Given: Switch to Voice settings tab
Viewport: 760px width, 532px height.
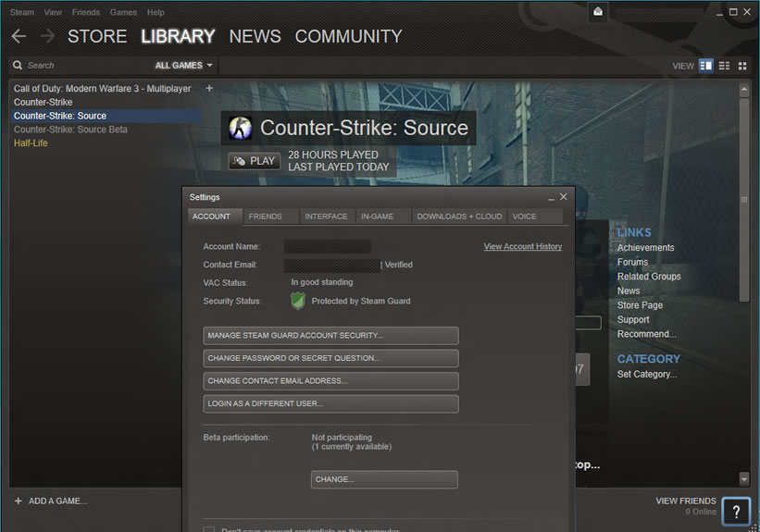Looking at the screenshot, I should click(x=535, y=217).
